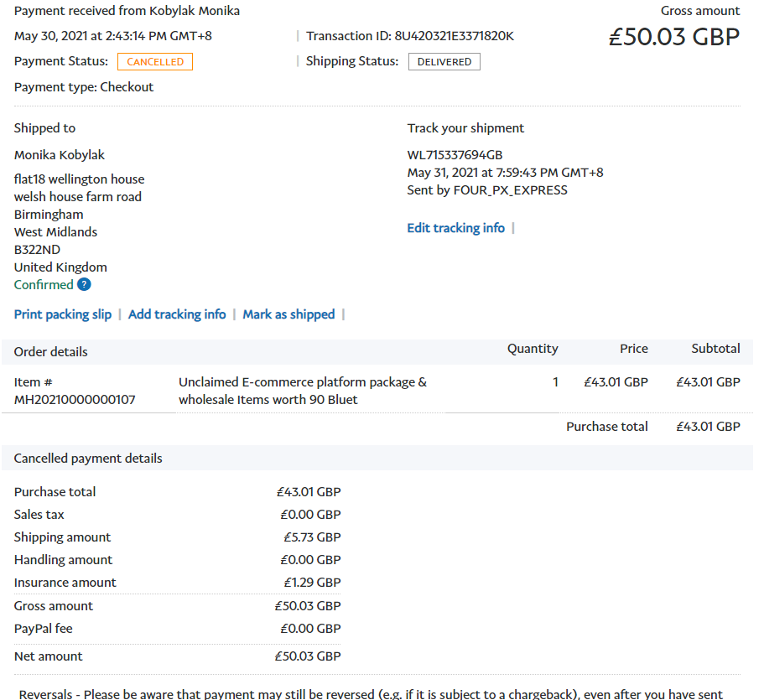Click the large £50.03 GBP gross amount

pos(673,38)
